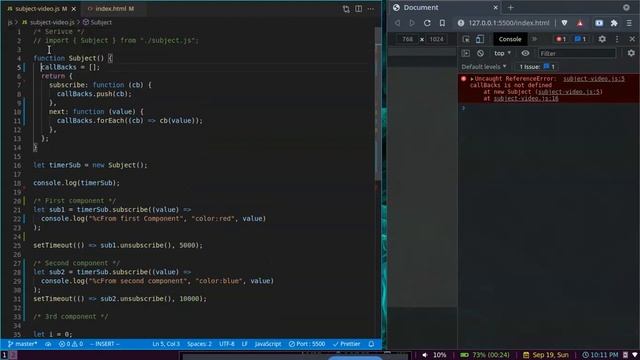Clear the console
Viewport: 640px width, 360px height.
click(480, 53)
